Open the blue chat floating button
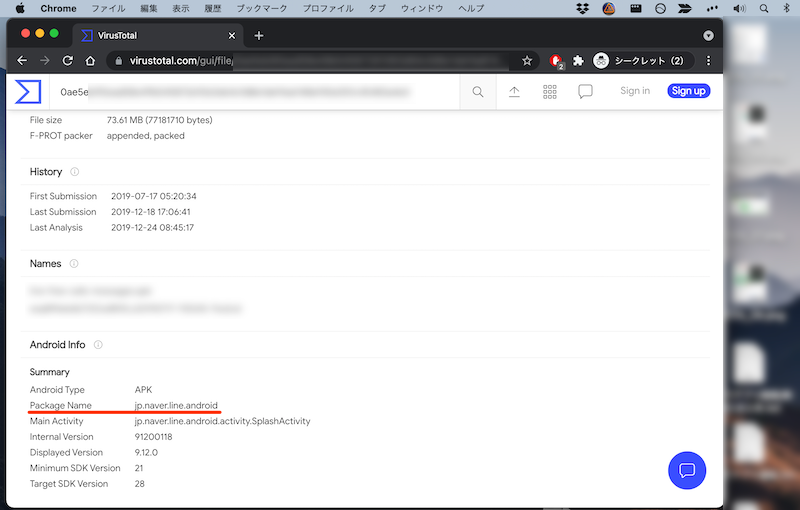The width and height of the screenshot is (800, 510). (x=687, y=470)
